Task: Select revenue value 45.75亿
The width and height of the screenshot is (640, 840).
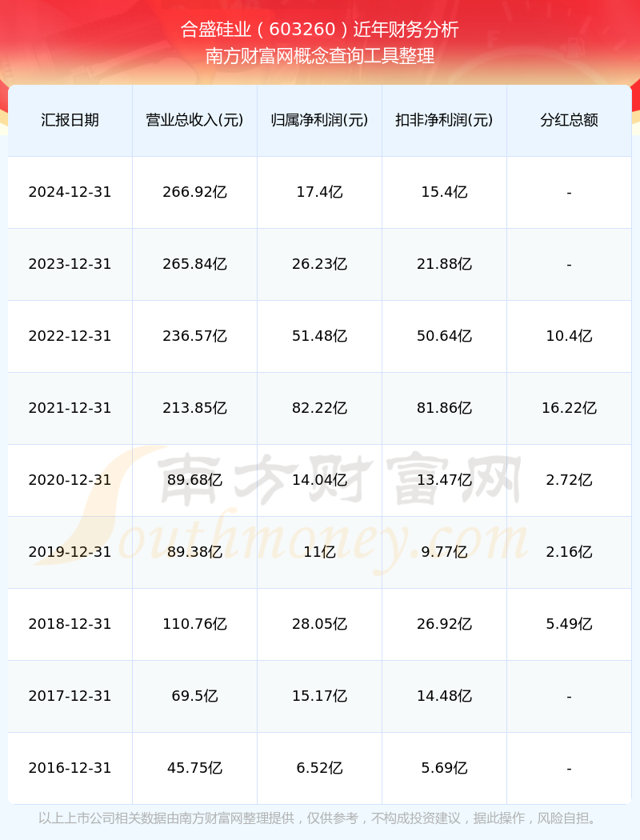Action: coord(195,768)
